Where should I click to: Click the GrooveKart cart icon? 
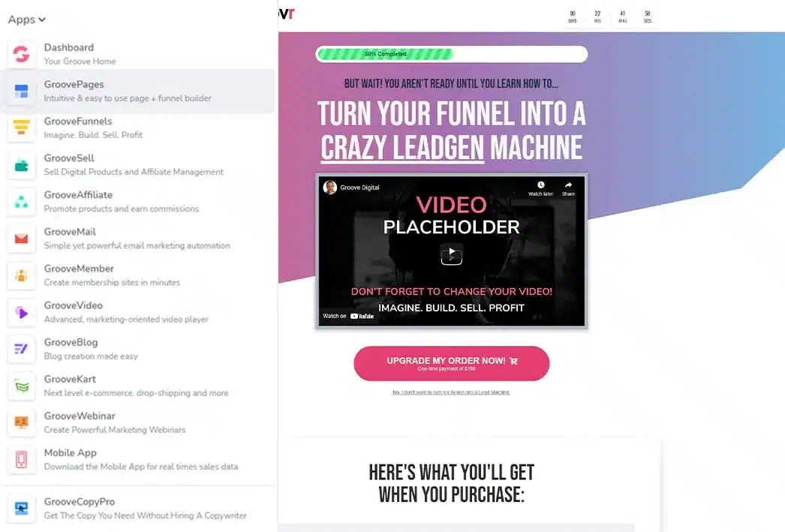click(x=22, y=386)
